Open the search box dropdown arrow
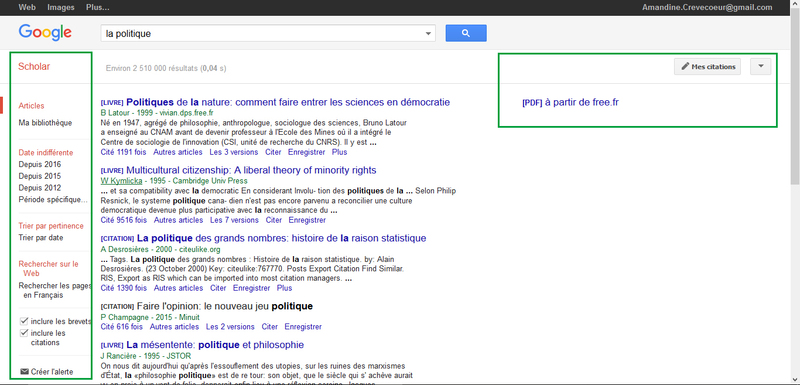Screen dimensions: 800x385 pos(428,34)
